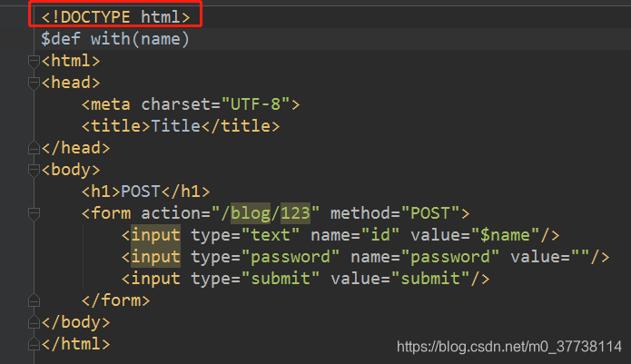Click the highlighted 123 in the action URL
The width and height of the screenshot is (631, 364).
tap(295, 213)
